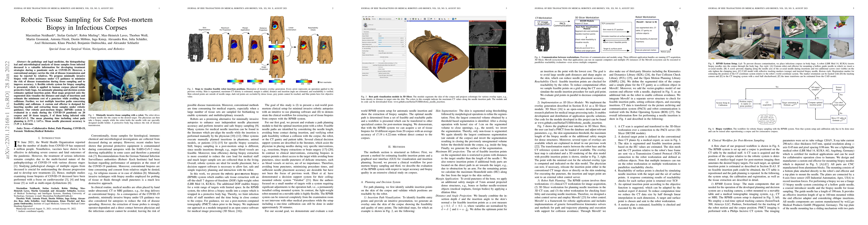This screenshot has width=868, height=225.
Task: Click 'Execute planned motion' box in Fig. 4
Action: click(x=647, y=51)
